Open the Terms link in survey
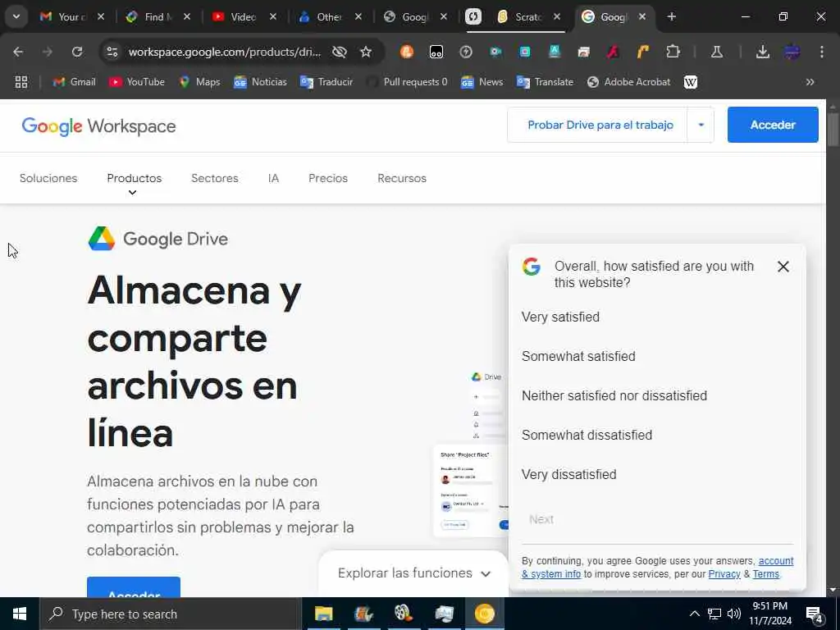The width and height of the screenshot is (840, 630). click(x=766, y=573)
